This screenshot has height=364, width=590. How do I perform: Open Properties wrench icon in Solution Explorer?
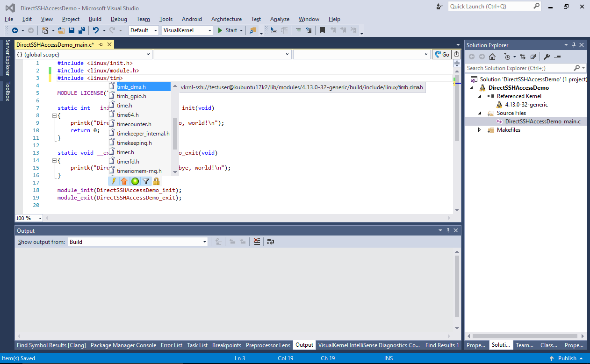pyautogui.click(x=547, y=57)
